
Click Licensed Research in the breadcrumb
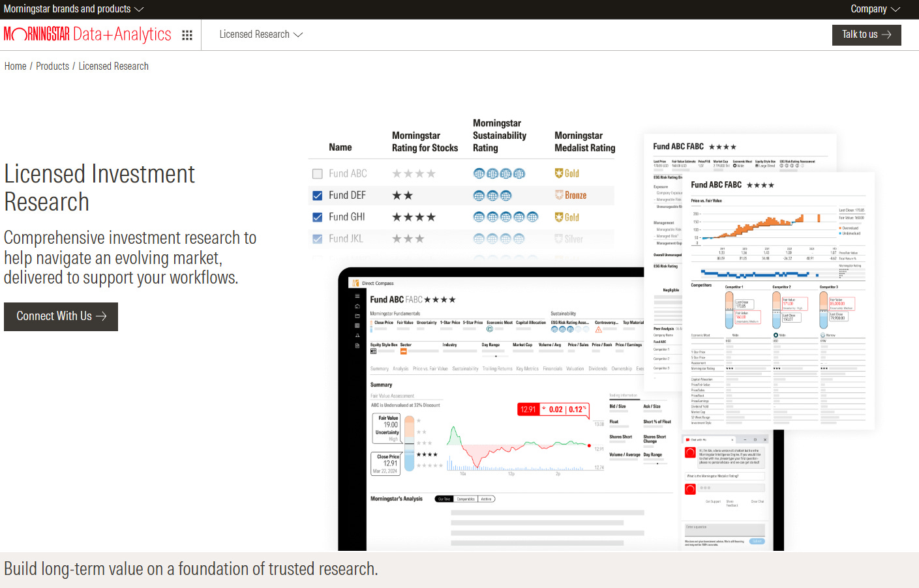pyautogui.click(x=113, y=66)
